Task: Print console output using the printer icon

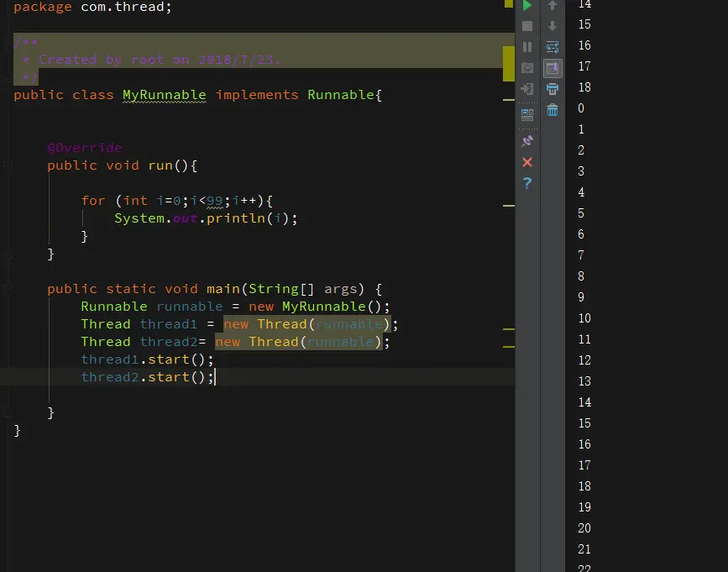Action: [x=552, y=89]
